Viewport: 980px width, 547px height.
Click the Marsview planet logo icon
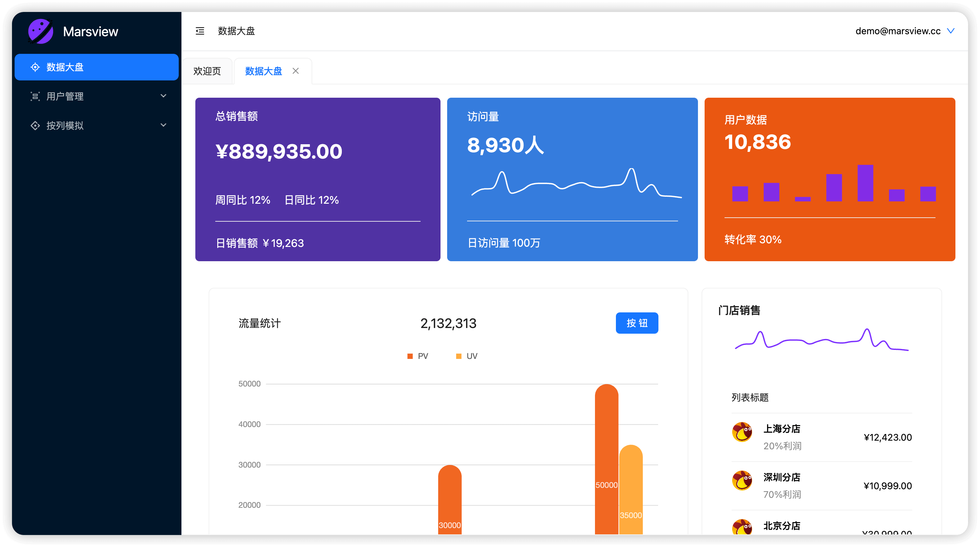(x=41, y=31)
